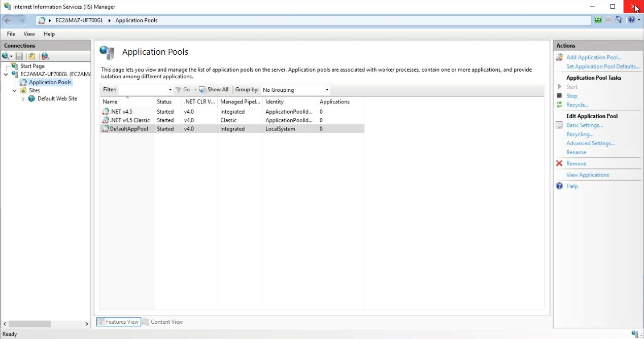Open the Group by No Grouping dropdown
644x339 pixels.
point(327,90)
